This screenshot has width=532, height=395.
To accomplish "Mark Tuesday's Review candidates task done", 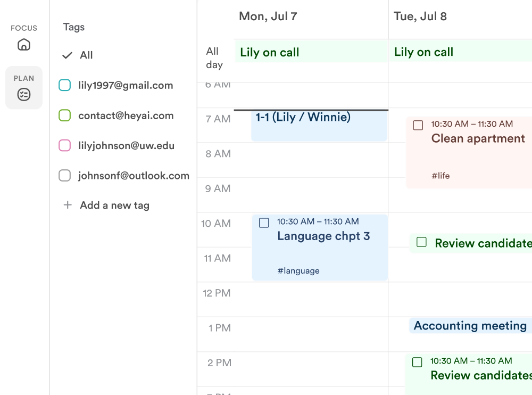I will 417,362.
